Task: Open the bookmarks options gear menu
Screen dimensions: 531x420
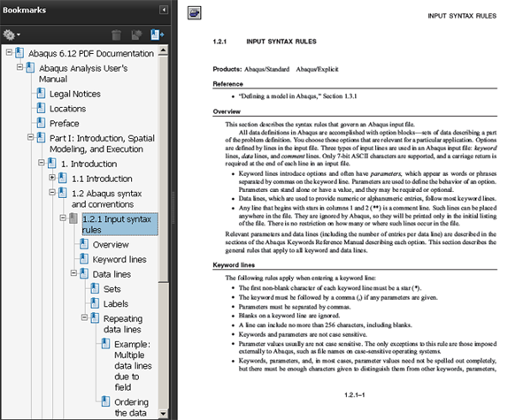Action: coord(12,34)
